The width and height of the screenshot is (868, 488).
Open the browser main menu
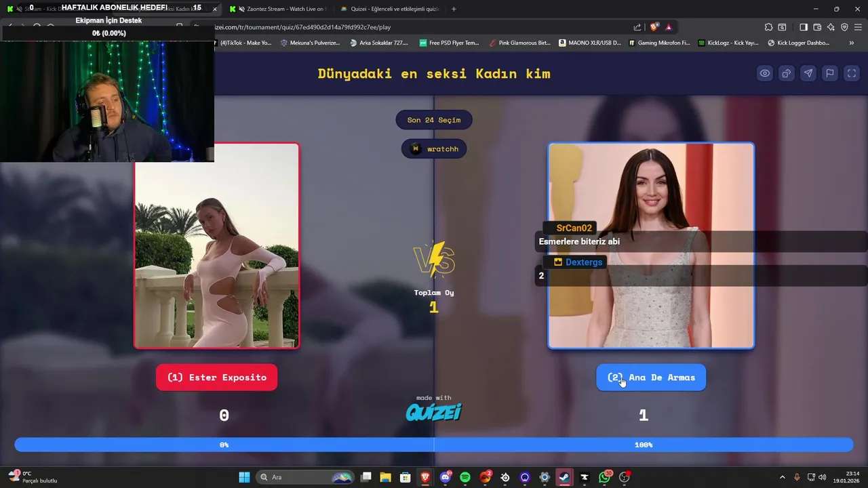pyautogui.click(x=858, y=27)
